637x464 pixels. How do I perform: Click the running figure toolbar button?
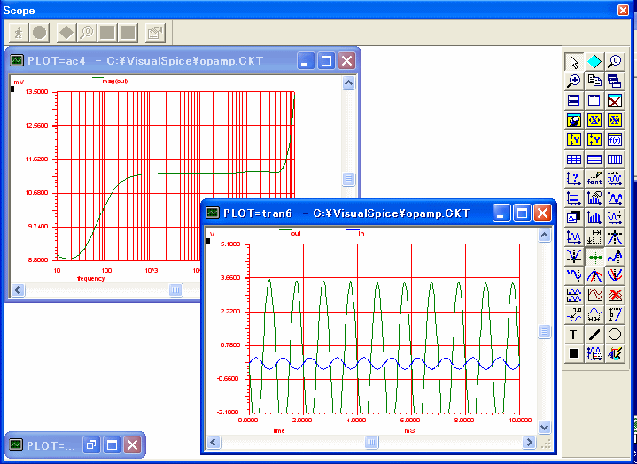(x=17, y=32)
